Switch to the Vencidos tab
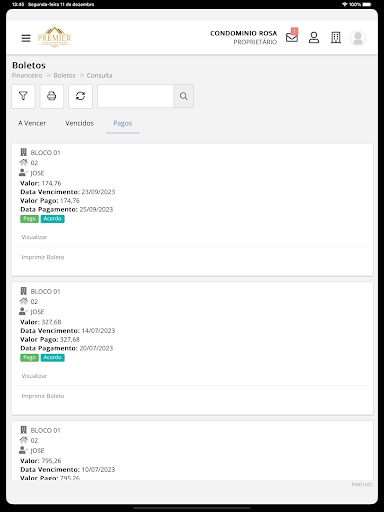Screen dimensions: 384x512 [x=79, y=123]
